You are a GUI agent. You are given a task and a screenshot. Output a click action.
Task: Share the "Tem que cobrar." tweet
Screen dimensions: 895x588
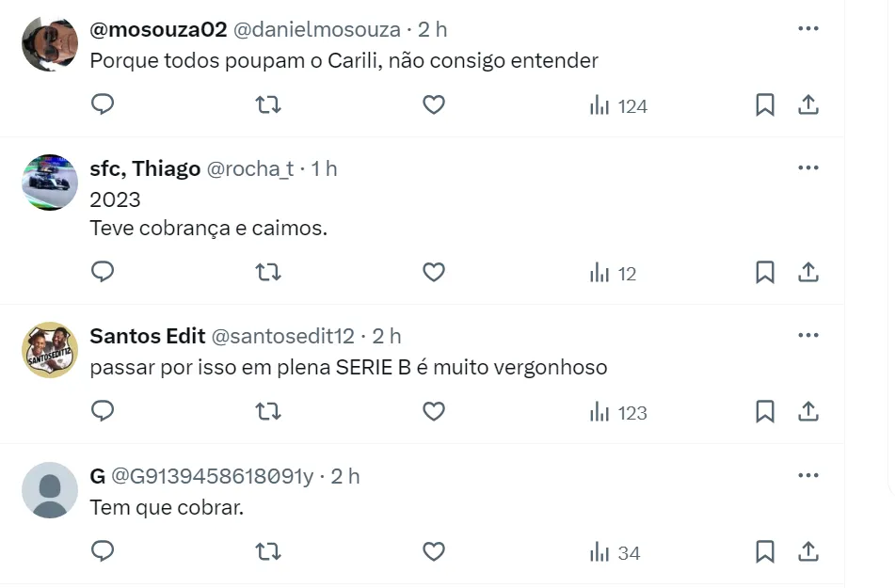807,552
